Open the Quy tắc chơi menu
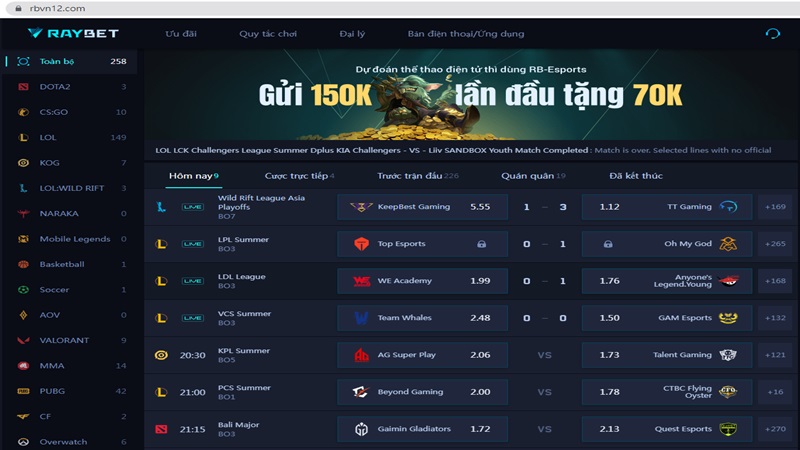The height and width of the screenshot is (450, 800). 268,34
